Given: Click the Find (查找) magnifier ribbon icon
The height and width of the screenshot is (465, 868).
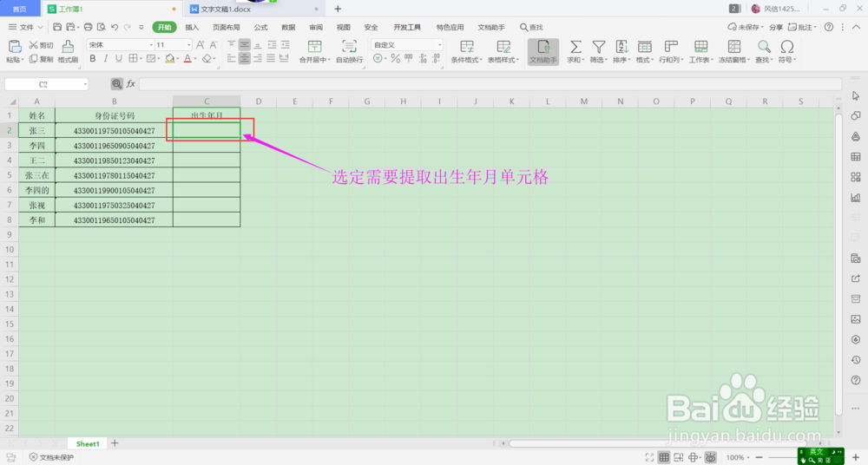Looking at the screenshot, I should 764,47.
